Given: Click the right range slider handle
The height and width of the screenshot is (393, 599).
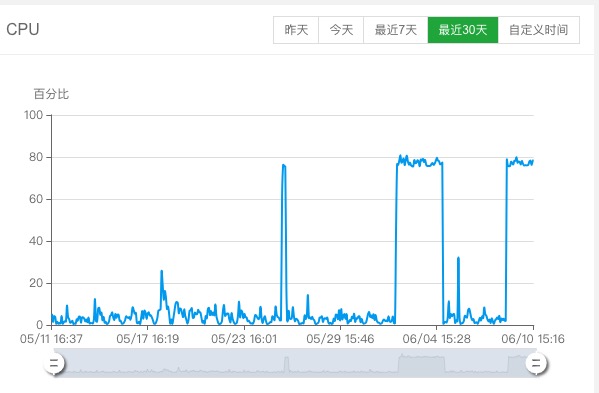Looking at the screenshot, I should (x=536, y=363).
